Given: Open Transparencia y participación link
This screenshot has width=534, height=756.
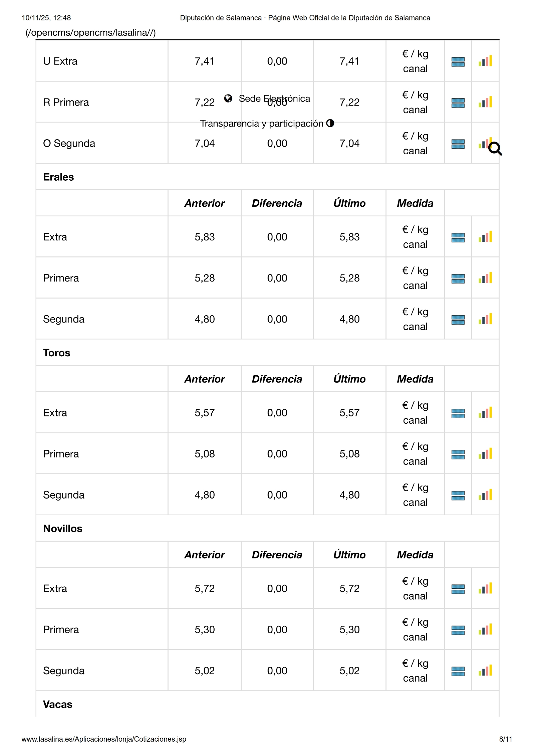Looking at the screenshot, I should (262, 124).
